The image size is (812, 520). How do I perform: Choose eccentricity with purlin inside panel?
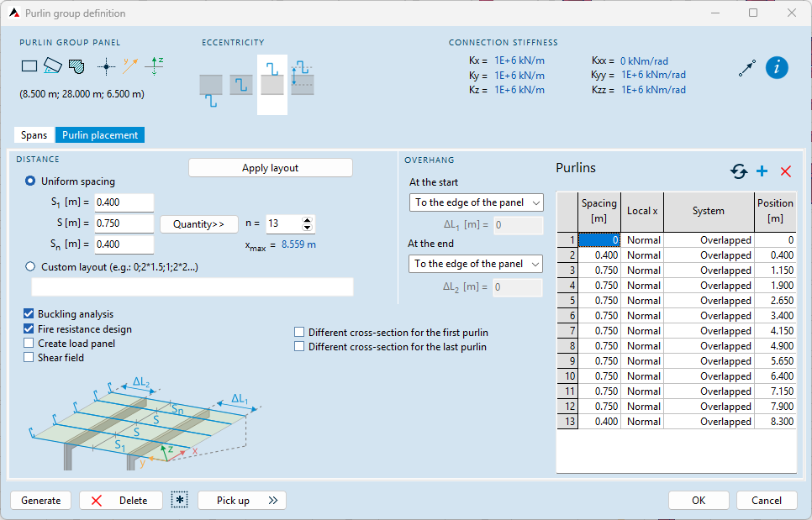(x=241, y=84)
